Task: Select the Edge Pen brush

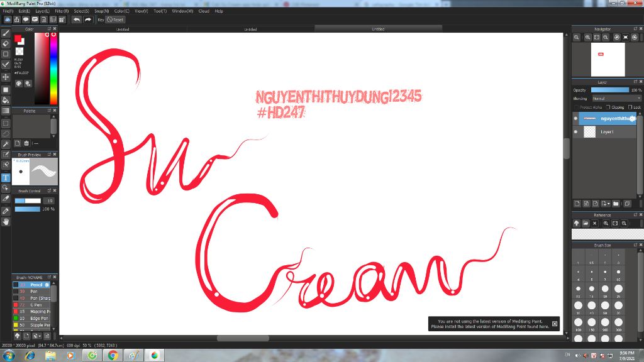Action: 33,319
